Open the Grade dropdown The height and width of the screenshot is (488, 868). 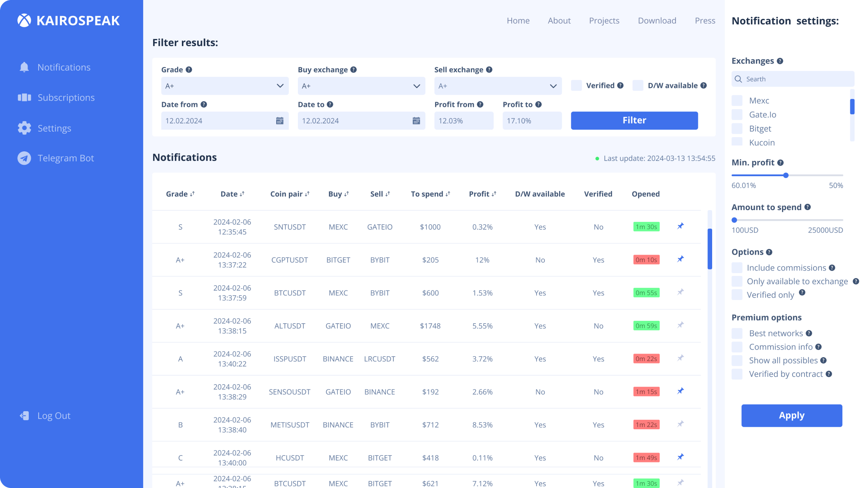pyautogui.click(x=224, y=86)
